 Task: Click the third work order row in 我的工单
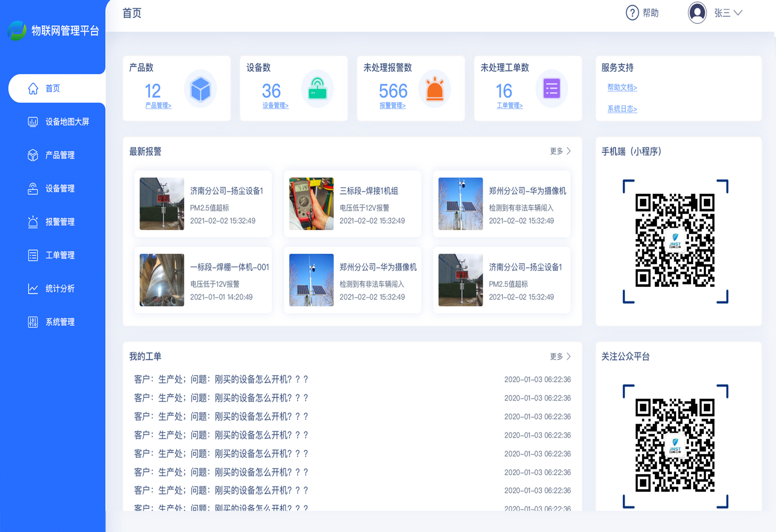point(352,417)
